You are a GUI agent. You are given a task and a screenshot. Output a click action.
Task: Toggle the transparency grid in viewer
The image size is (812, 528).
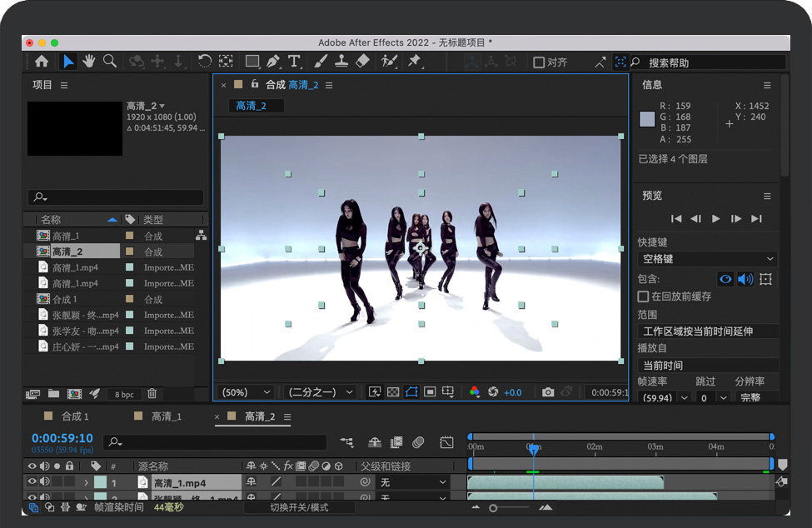(393, 392)
